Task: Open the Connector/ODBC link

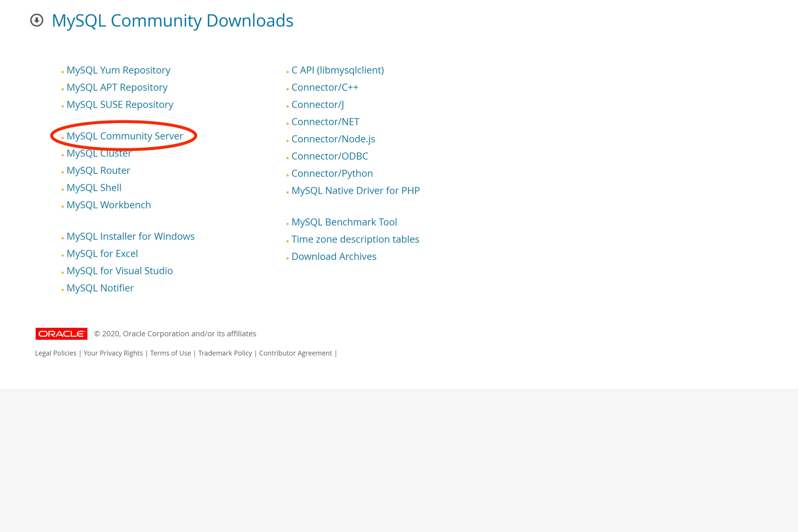Action: click(330, 156)
